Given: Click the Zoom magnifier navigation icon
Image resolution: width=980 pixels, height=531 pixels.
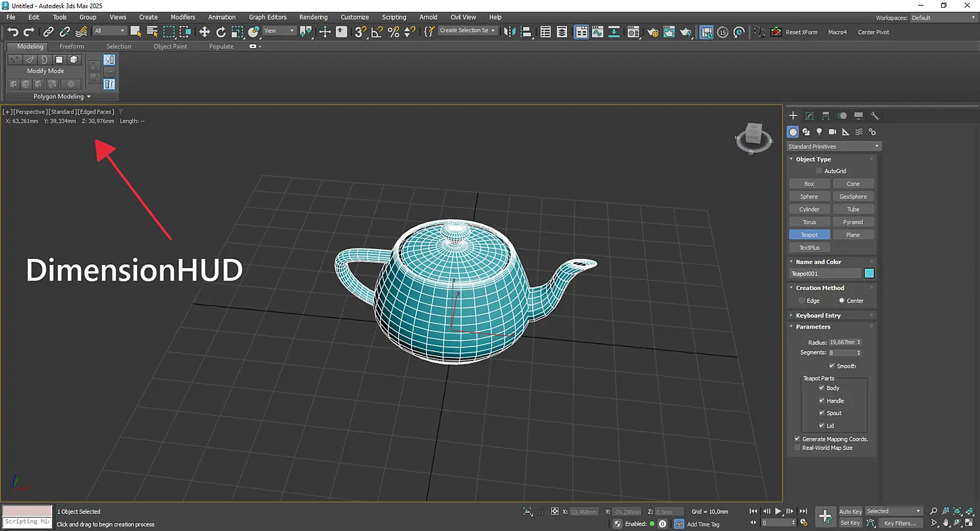Looking at the screenshot, I should (x=933, y=511).
